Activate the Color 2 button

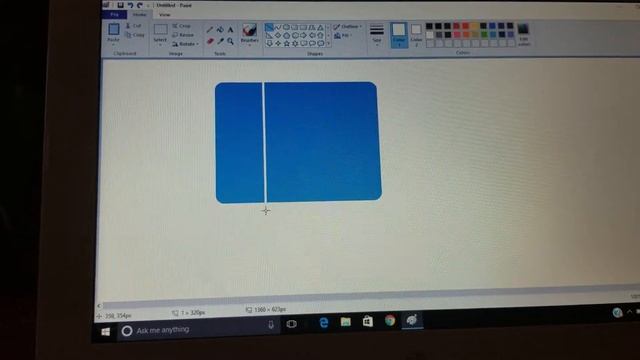[x=416, y=34]
